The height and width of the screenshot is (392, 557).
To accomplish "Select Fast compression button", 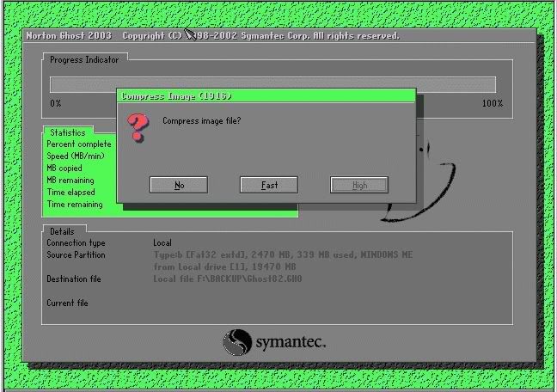I will click(269, 185).
